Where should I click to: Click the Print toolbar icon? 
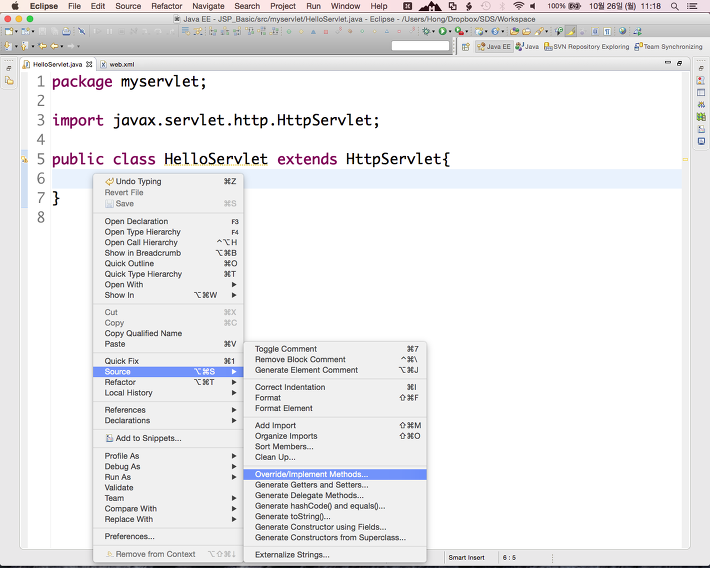click(x=66, y=31)
